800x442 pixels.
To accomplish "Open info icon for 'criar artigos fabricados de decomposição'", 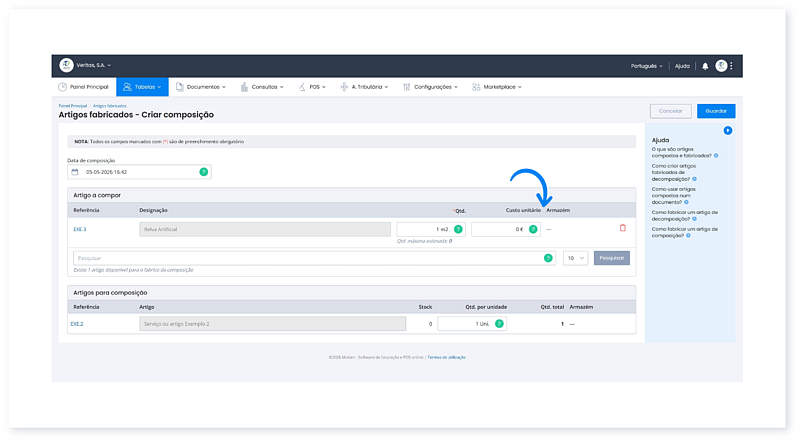I will (694, 179).
